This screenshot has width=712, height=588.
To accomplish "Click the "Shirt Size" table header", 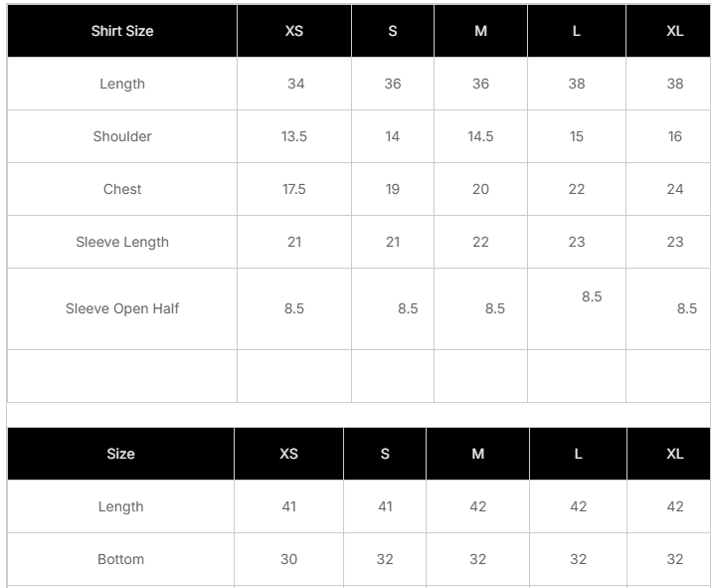I will pos(122,31).
